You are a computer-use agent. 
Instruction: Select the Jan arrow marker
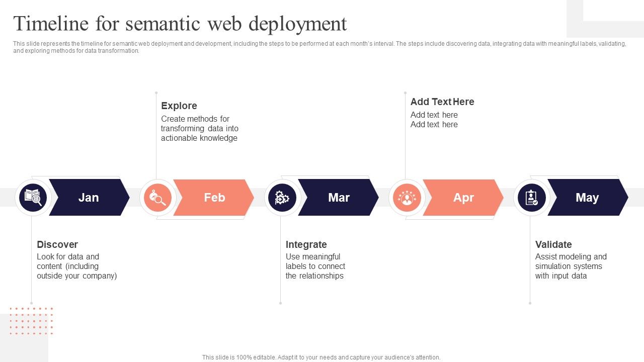89,198
